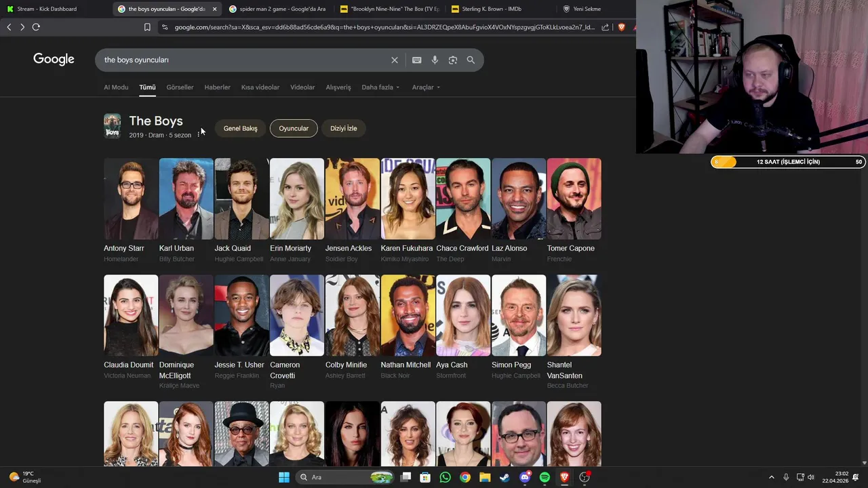Switch to Brooklyn Nine-Nine The Box tab

tap(390, 9)
